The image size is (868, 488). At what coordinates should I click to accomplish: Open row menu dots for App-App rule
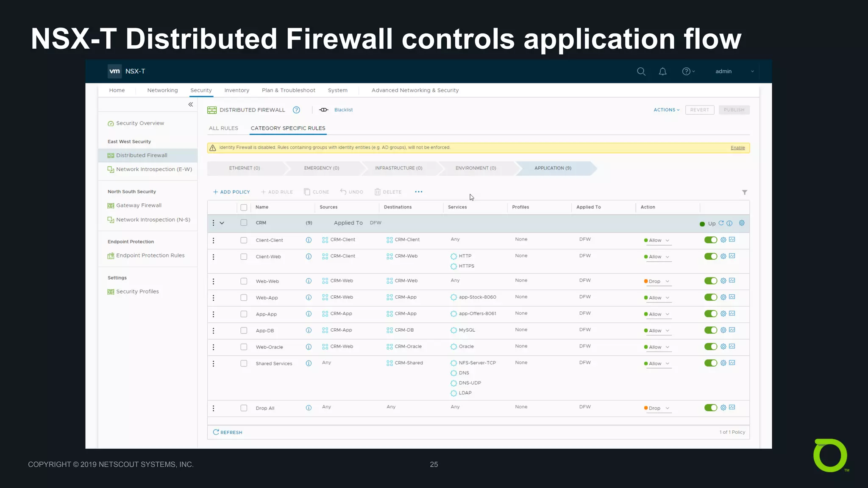[x=213, y=314]
